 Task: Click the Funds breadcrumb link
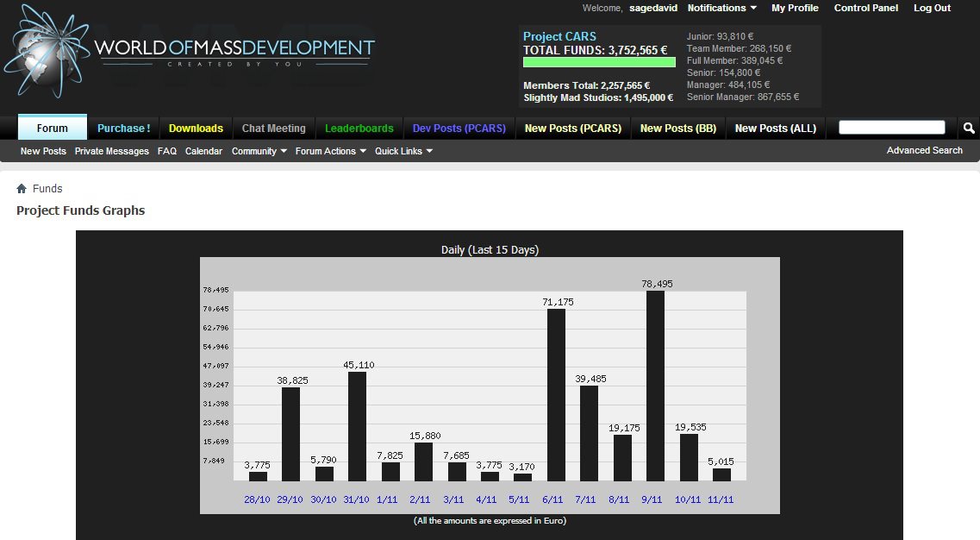(47, 188)
